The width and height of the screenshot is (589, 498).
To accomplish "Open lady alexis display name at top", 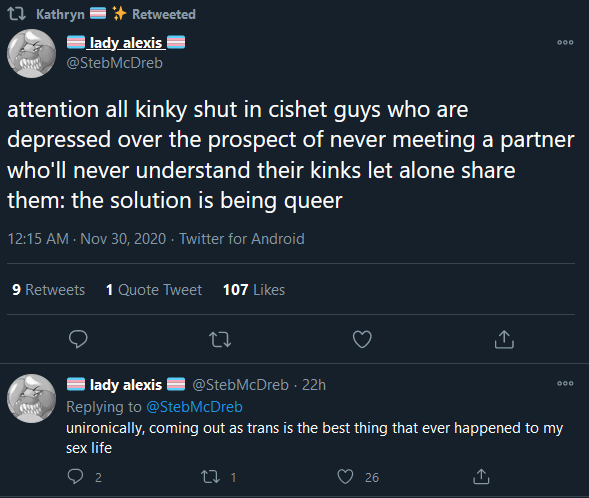I will tap(126, 42).
